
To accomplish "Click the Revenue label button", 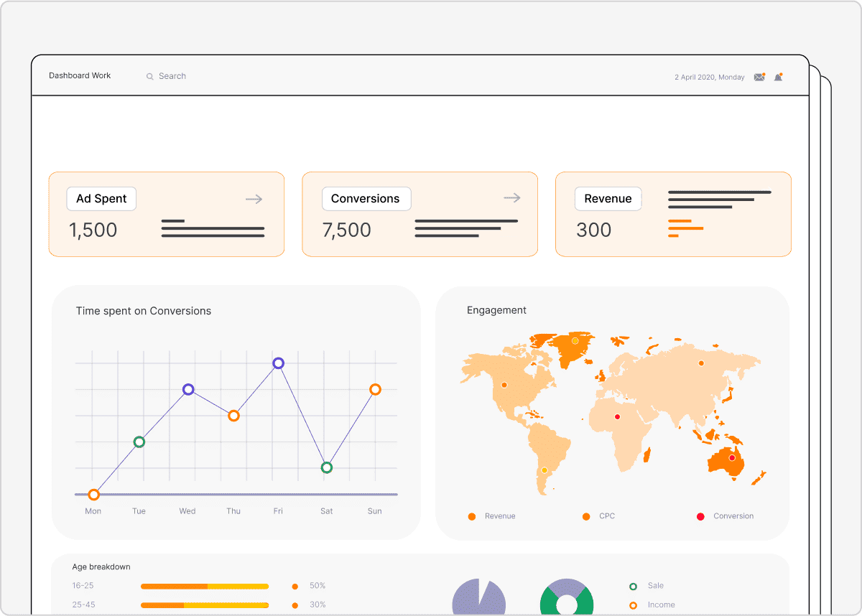I will pyautogui.click(x=608, y=198).
